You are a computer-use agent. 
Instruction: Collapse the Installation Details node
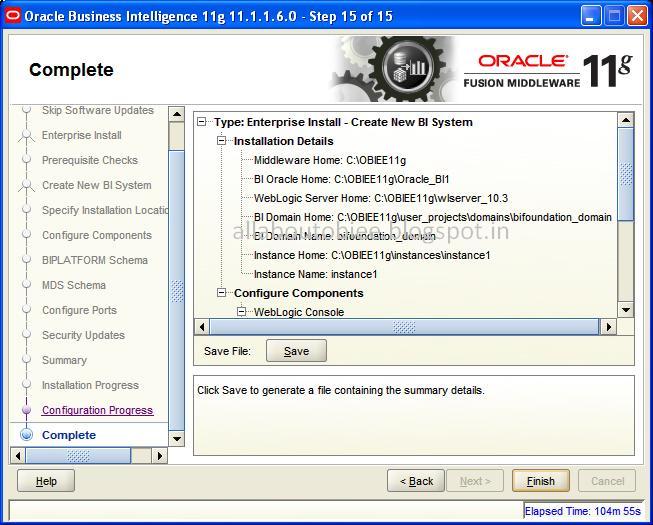(222, 141)
